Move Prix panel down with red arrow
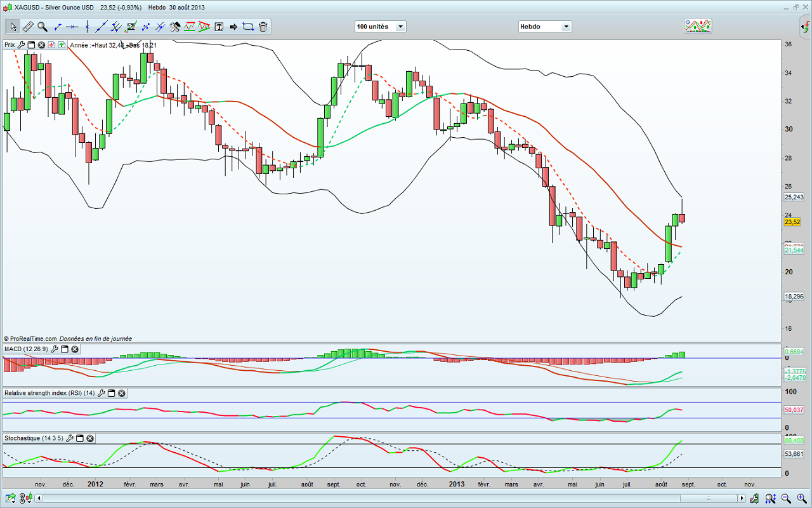Viewport: 812px width, 508px height. tap(51, 45)
